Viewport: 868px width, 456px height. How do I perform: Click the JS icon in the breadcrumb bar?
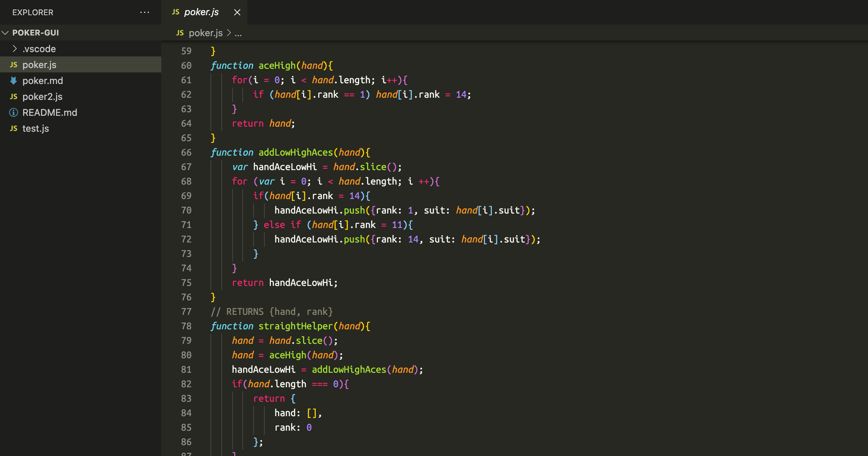(180, 33)
